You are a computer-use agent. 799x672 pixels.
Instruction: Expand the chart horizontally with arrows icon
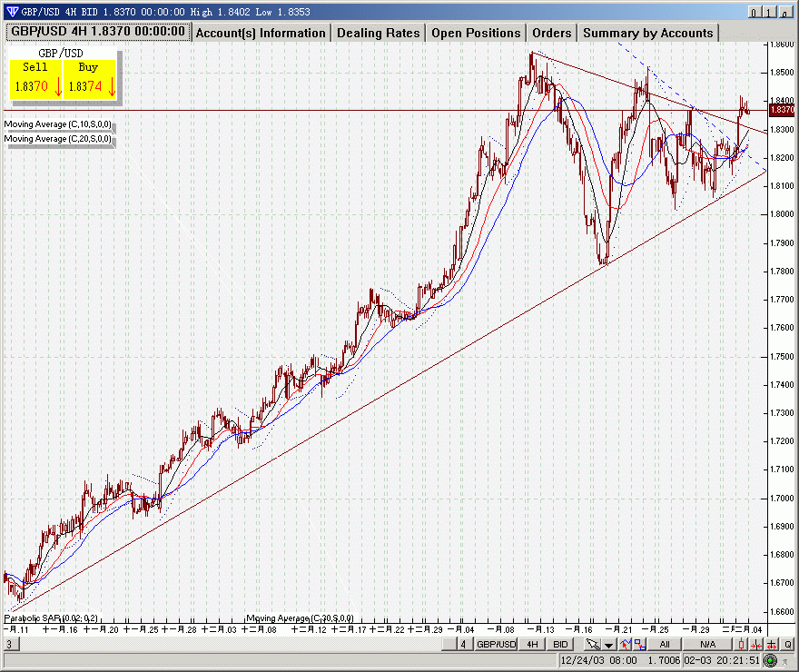point(772,645)
